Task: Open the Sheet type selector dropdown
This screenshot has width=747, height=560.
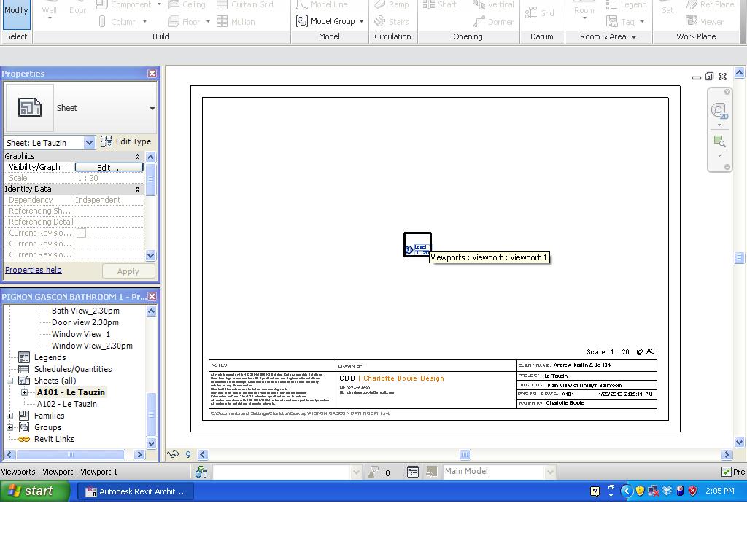Action: click(x=152, y=108)
